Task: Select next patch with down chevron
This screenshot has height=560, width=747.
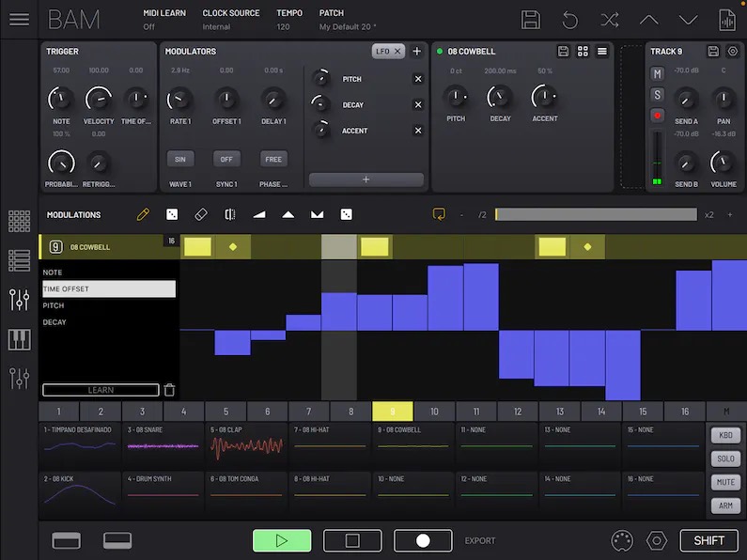Action: (688, 20)
